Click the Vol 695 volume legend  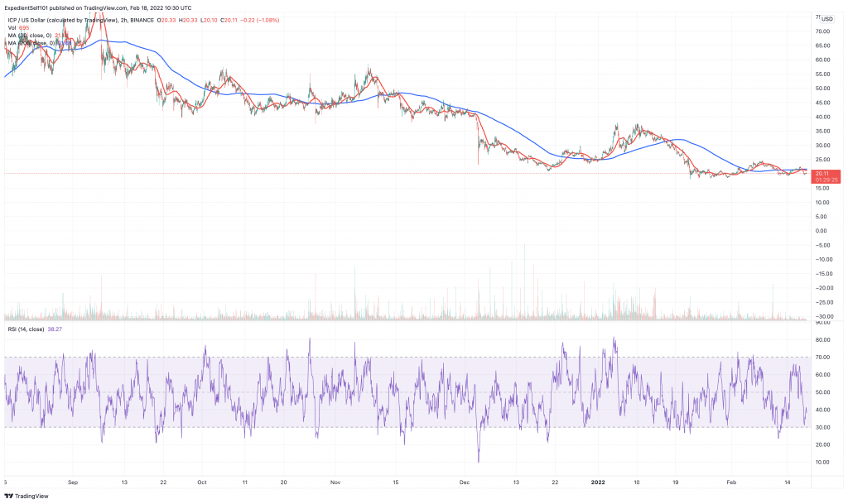[x=18, y=27]
